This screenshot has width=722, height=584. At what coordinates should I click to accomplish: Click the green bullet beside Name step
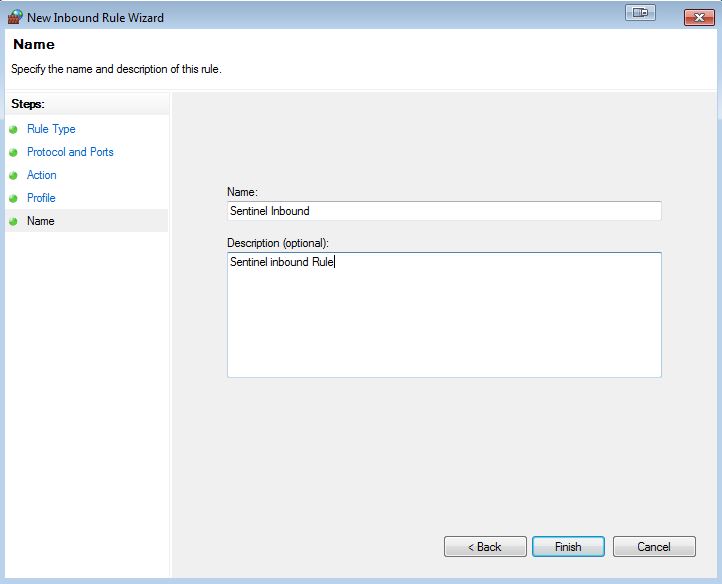pos(13,222)
